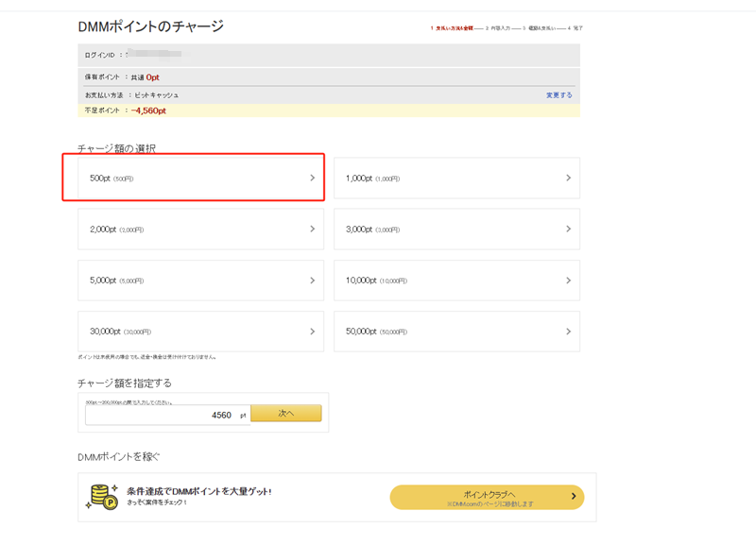The image size is (756, 545).
Task: Click the arrow on the ポイントクラブへ button
Action: click(574, 496)
